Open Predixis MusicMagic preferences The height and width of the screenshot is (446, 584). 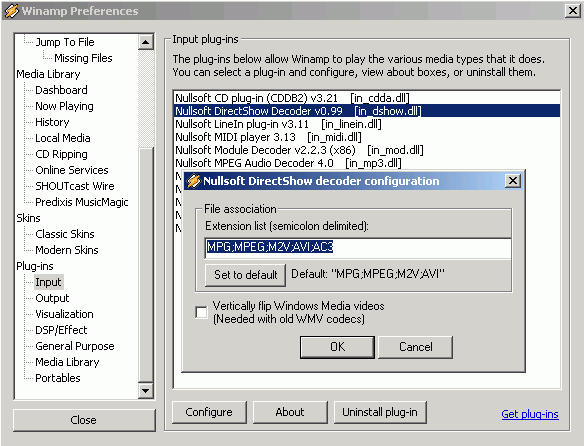tap(82, 202)
